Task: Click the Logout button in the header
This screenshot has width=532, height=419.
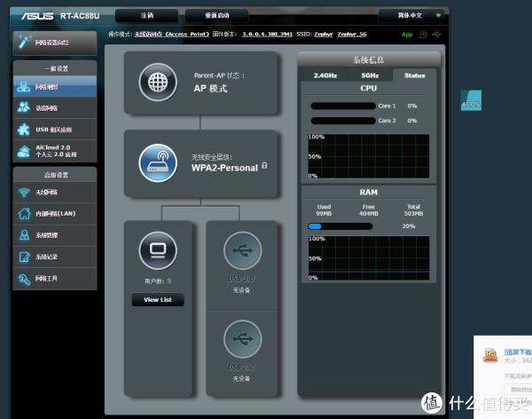Action: click(x=147, y=16)
